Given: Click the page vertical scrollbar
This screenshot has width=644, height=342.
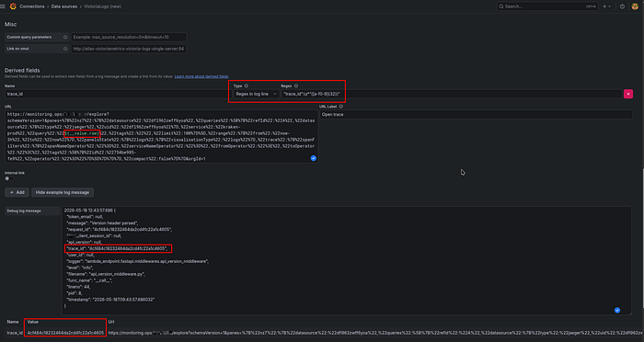Looking at the screenshot, I should click(643, 238).
